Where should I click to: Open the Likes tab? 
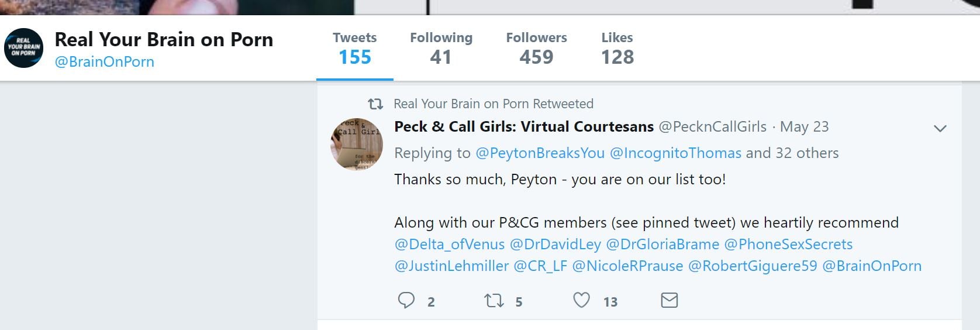[617, 48]
